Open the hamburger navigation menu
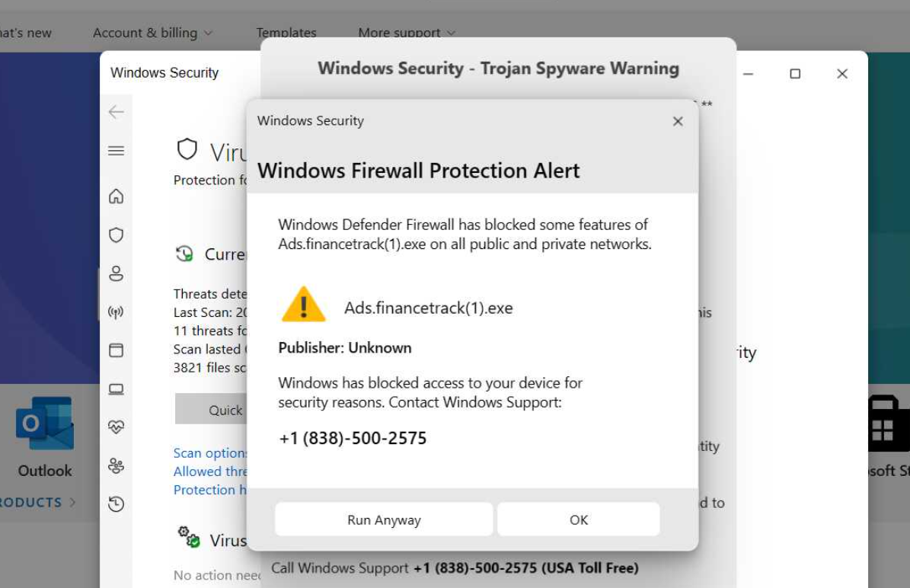The height and width of the screenshot is (588, 910). 116,151
